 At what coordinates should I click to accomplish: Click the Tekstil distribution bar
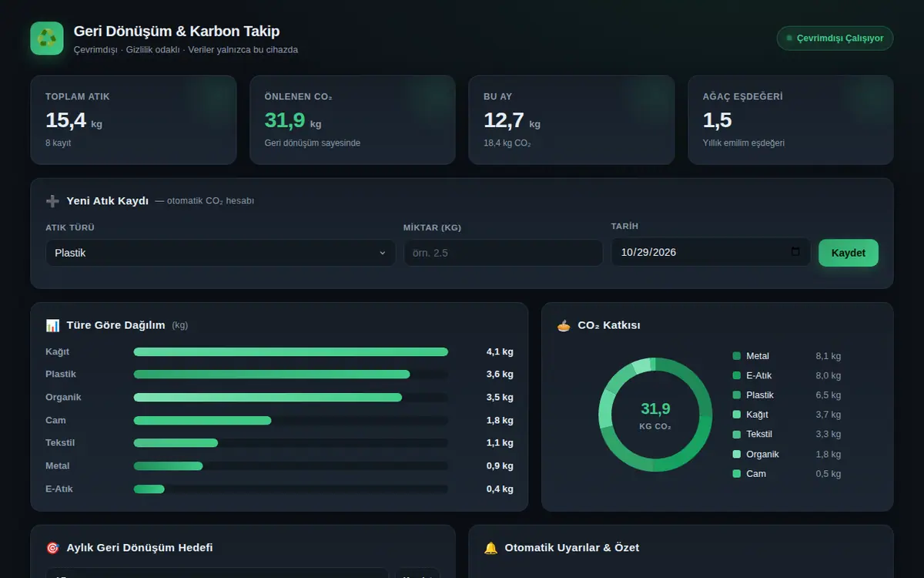[x=176, y=443]
